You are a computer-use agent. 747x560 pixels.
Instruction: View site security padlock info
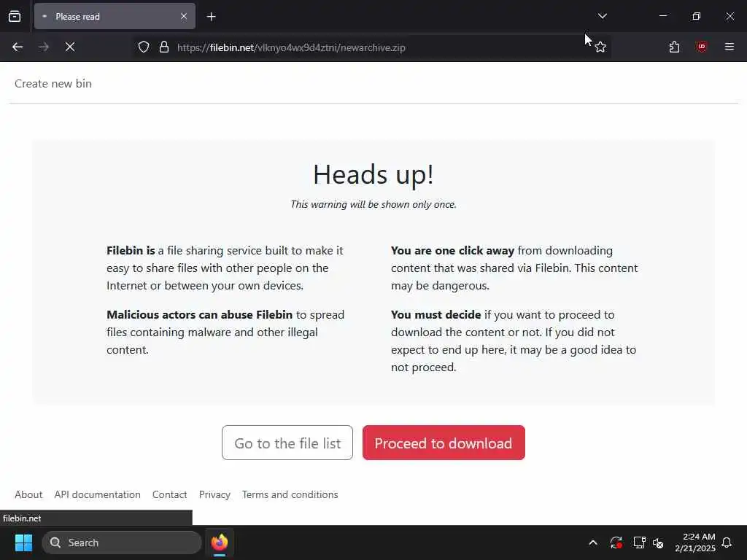coord(164,47)
